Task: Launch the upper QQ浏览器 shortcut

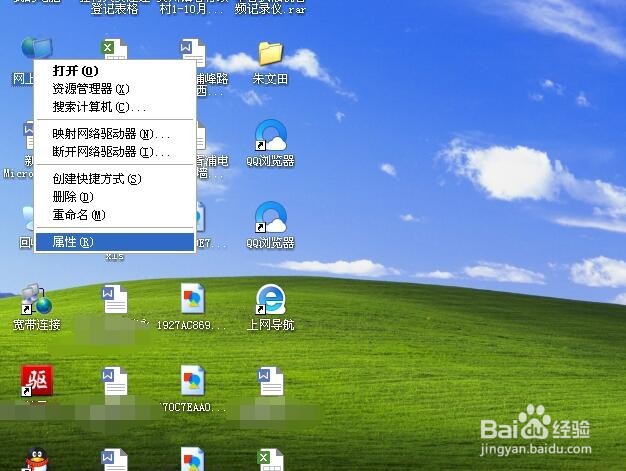Action: pos(271,135)
